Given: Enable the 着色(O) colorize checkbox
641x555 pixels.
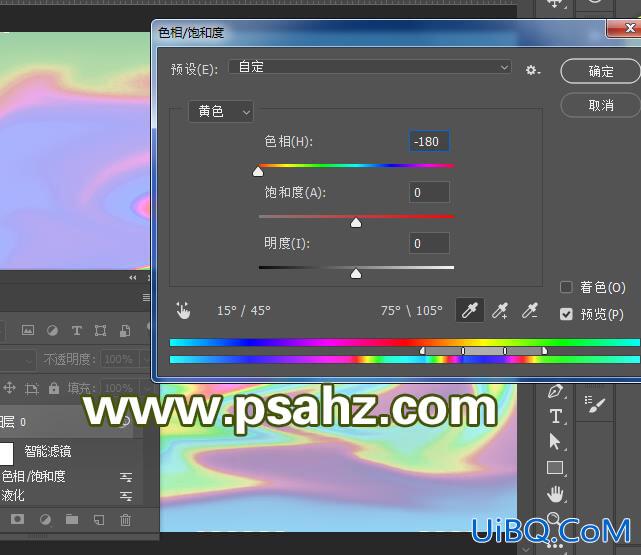Looking at the screenshot, I should [566, 287].
